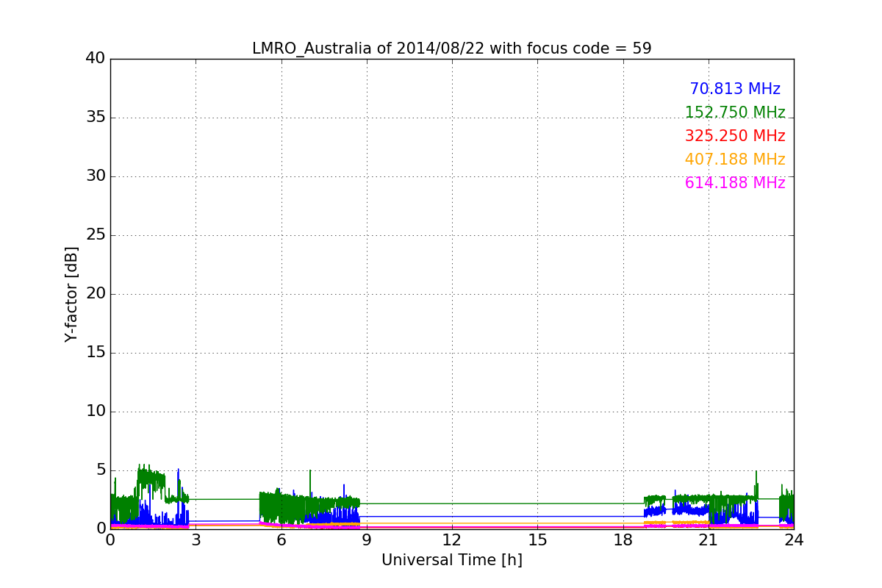Select the 325.250 MHz legend label
882x588 pixels.
tap(735, 136)
